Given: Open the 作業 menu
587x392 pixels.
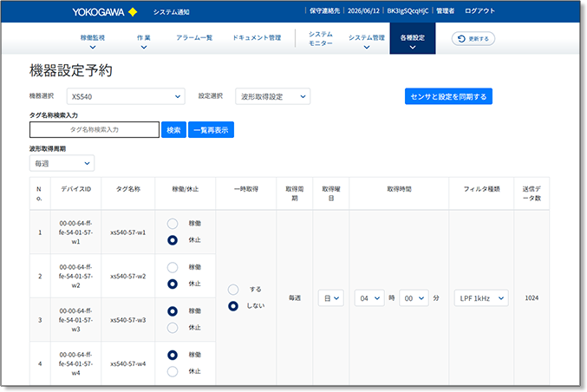Looking at the screenshot, I should 144,41.
